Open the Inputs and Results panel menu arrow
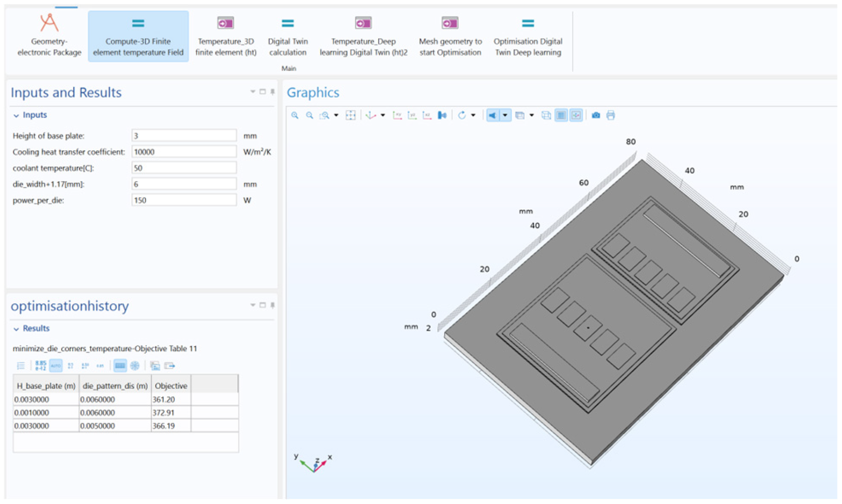Screen dimensions: 842x504 tap(253, 92)
